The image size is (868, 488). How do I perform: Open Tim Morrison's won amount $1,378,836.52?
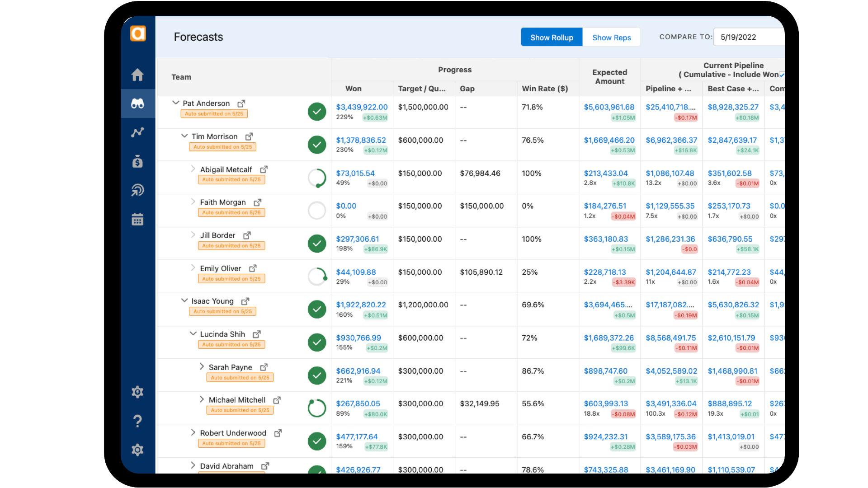361,141
